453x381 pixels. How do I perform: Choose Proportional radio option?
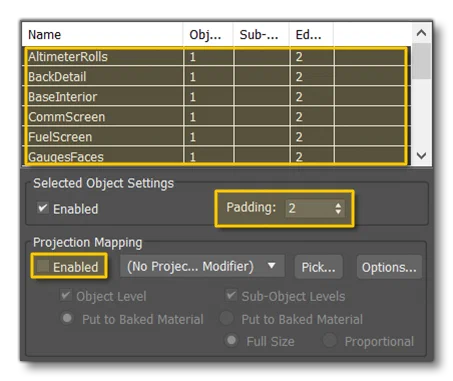tap(330, 341)
